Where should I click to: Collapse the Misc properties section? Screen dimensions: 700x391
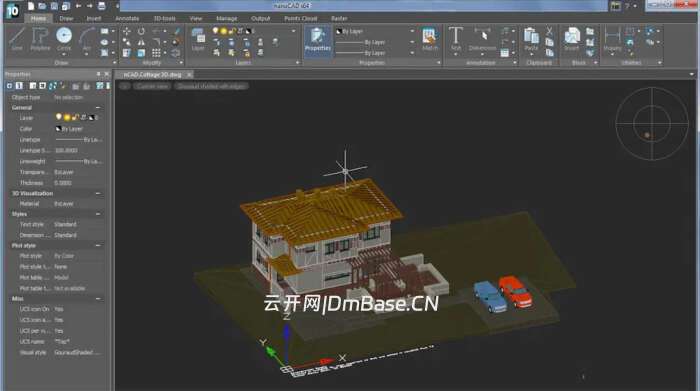pos(98,299)
